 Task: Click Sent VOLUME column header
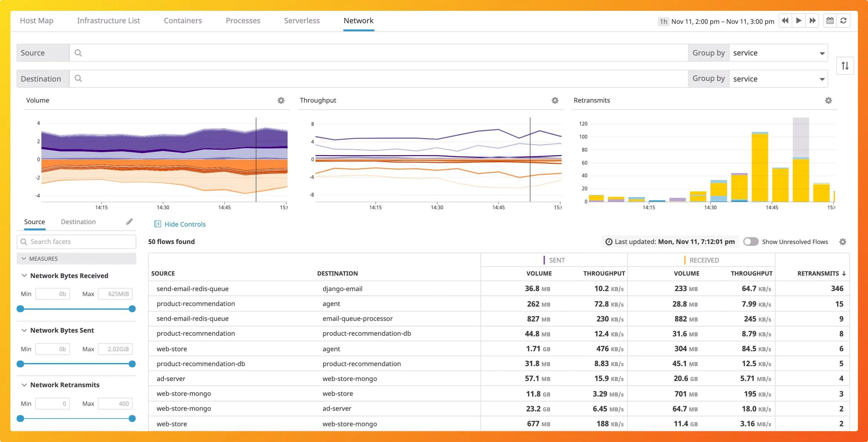click(x=539, y=274)
